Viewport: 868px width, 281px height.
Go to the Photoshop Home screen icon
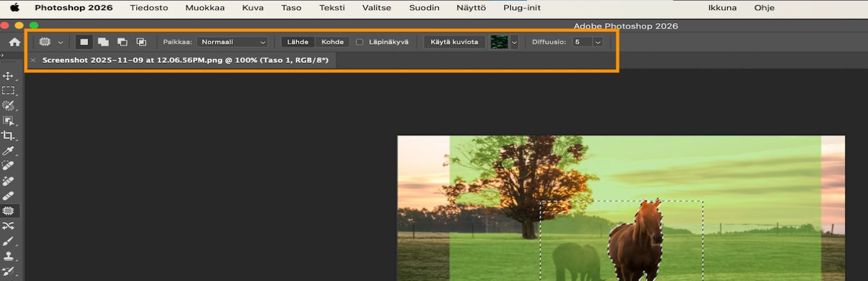(x=14, y=42)
